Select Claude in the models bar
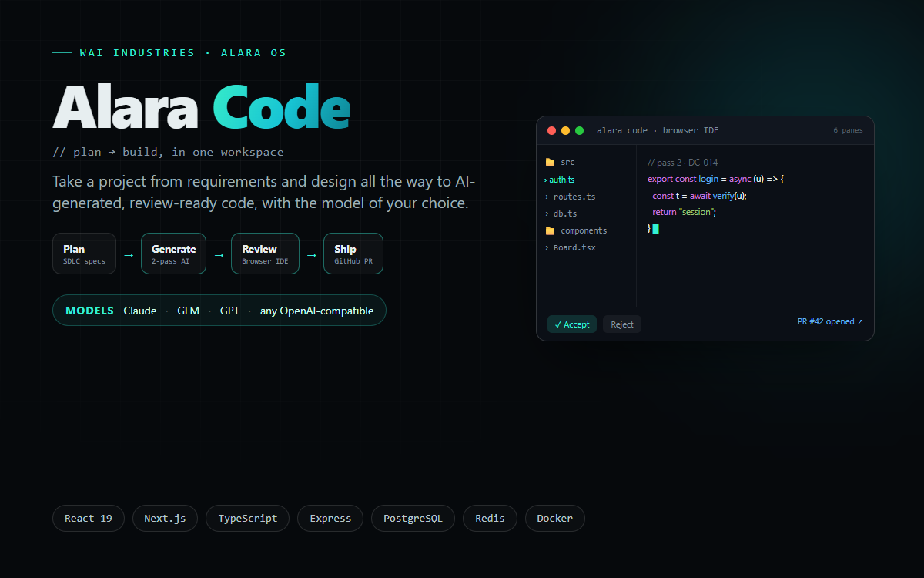This screenshot has width=924, height=578. (x=140, y=311)
